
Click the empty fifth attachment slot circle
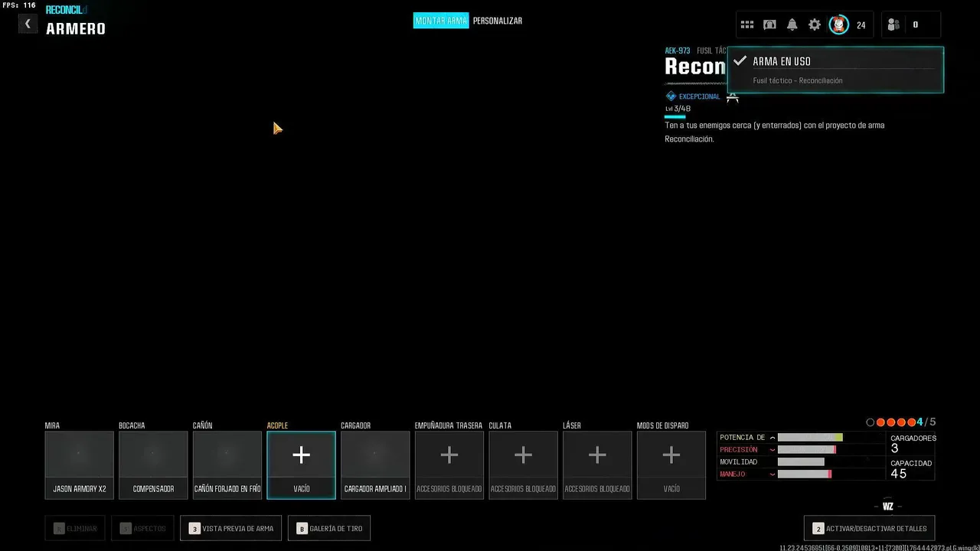[870, 422]
